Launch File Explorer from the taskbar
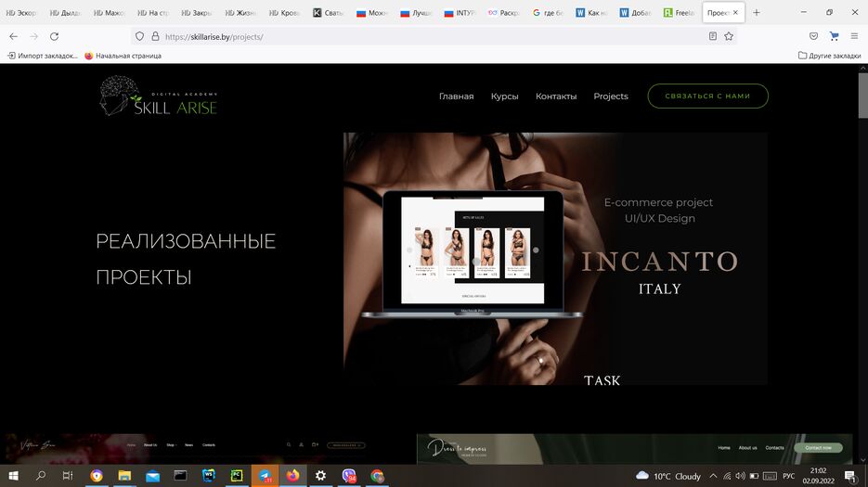The height and width of the screenshot is (487, 868). point(124,476)
